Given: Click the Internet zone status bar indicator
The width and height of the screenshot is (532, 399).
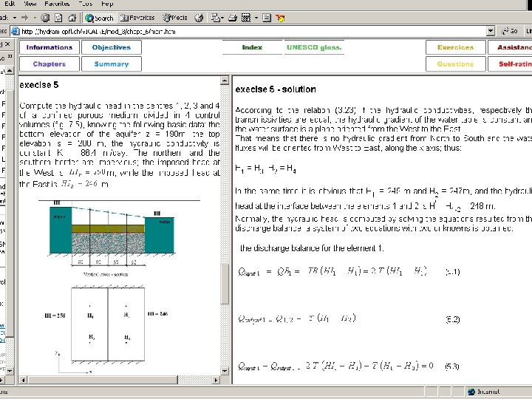Looking at the screenshot, I should (483, 392).
